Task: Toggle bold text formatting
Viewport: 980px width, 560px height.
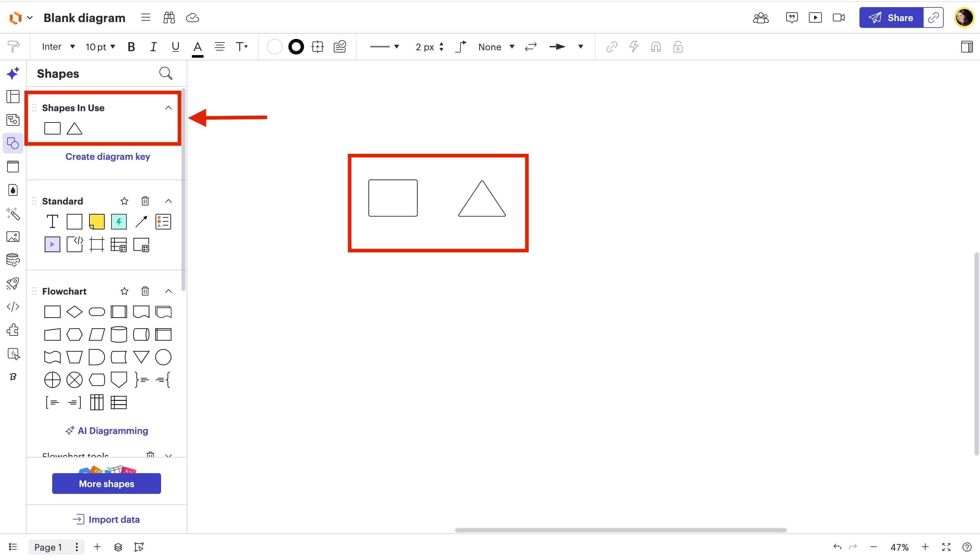Action: click(x=131, y=47)
